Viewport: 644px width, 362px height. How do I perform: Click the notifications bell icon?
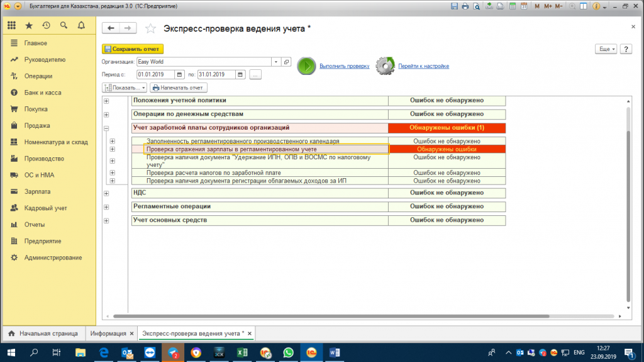pyautogui.click(x=81, y=26)
